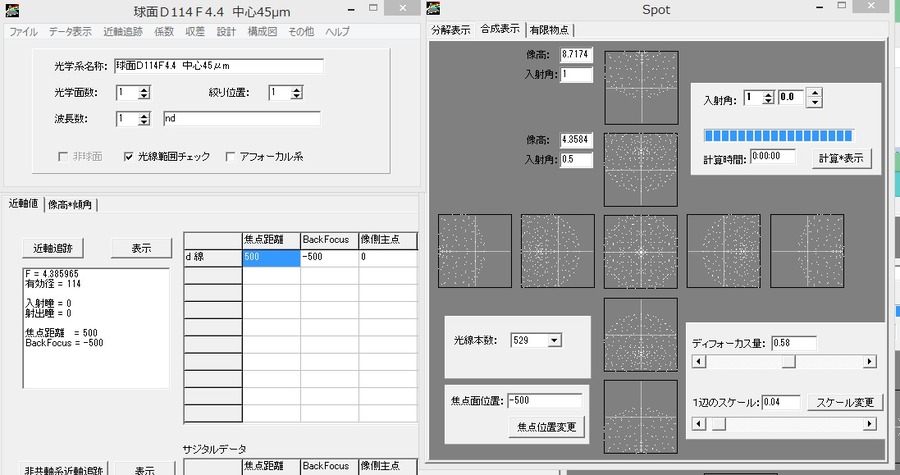Select the 焦点距離 cell showing 500

[x=271, y=258]
